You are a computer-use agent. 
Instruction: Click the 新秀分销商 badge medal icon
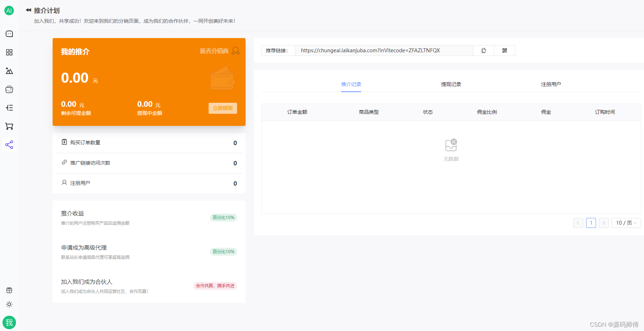[x=236, y=51]
